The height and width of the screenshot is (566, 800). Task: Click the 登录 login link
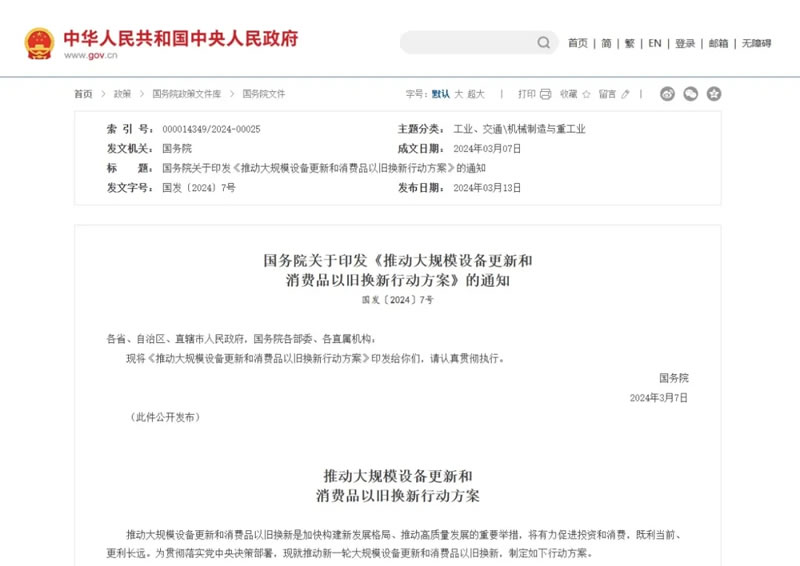click(685, 43)
